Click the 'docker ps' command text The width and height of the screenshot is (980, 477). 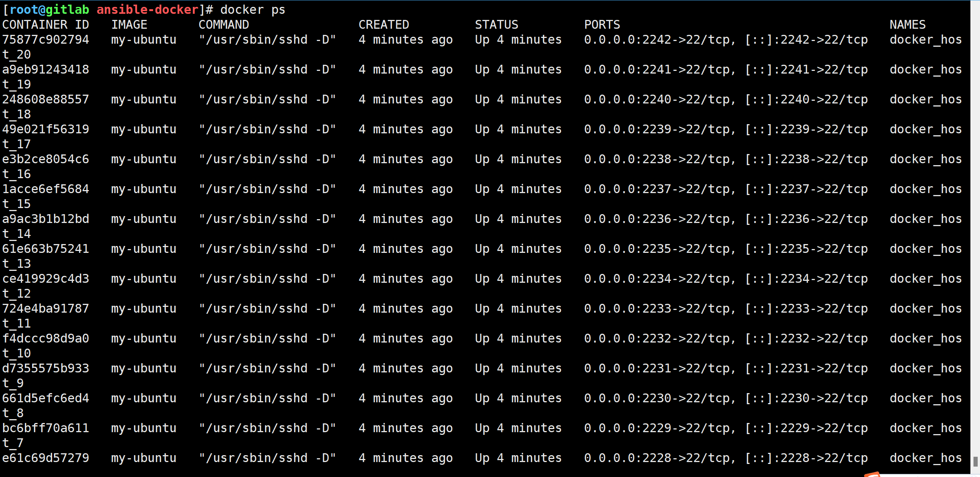click(253, 10)
